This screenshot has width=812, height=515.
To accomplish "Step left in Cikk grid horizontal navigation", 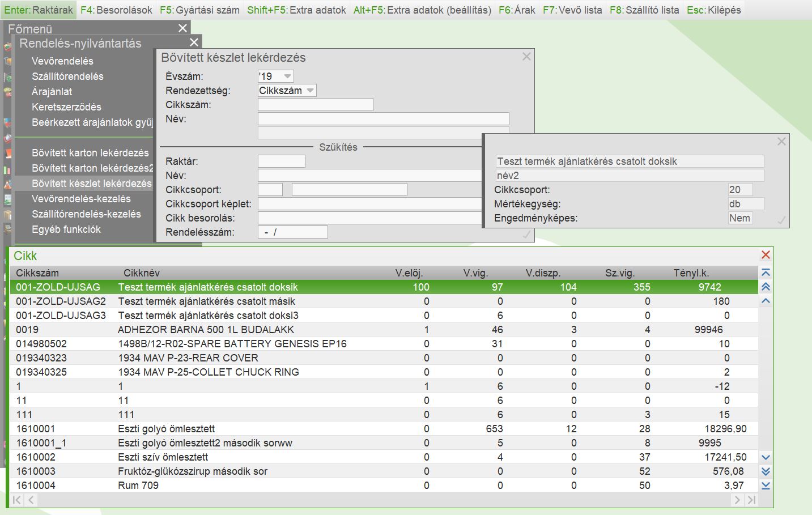I will 31,500.
